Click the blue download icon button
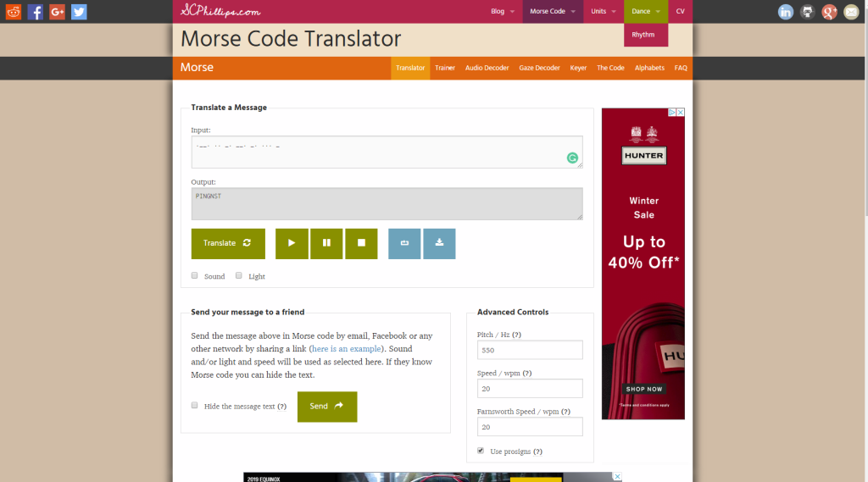The width and height of the screenshot is (868, 482). click(x=439, y=243)
